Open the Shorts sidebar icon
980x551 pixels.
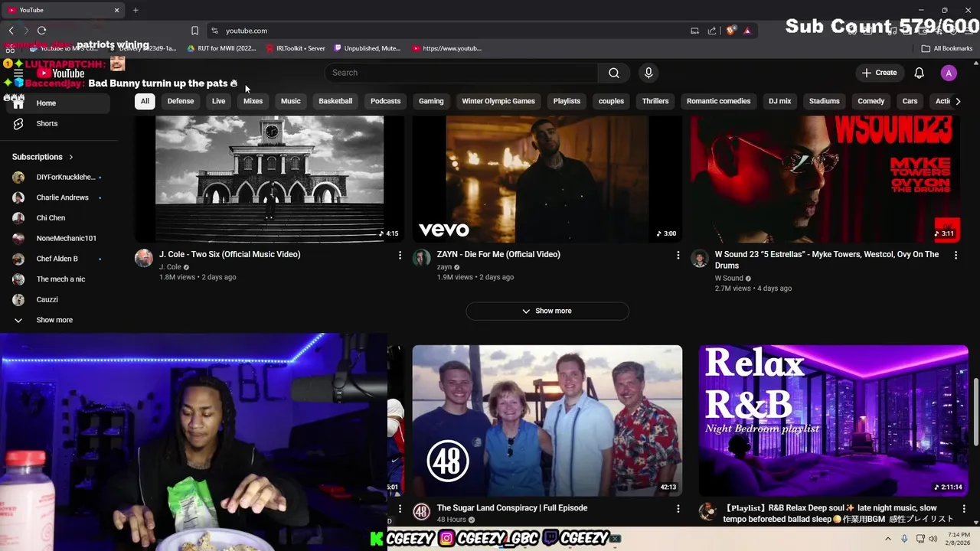point(18,123)
